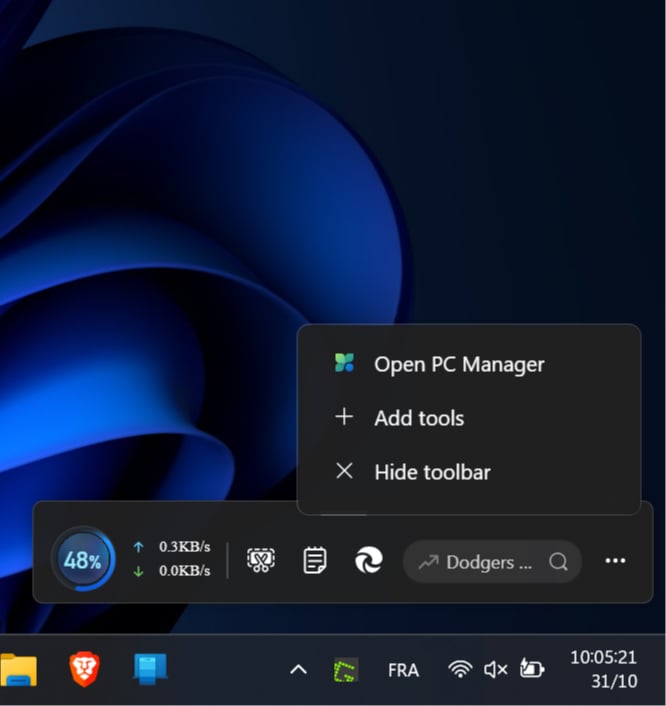Open the notepad tool in toolbar
Screen dimensions: 666x706
click(315, 561)
